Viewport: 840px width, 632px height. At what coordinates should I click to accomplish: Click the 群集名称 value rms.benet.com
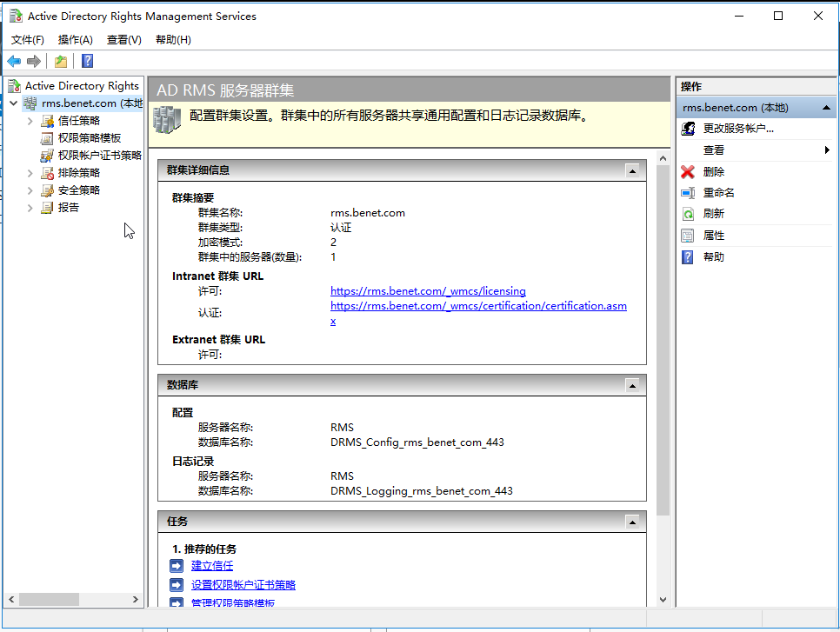(368, 213)
